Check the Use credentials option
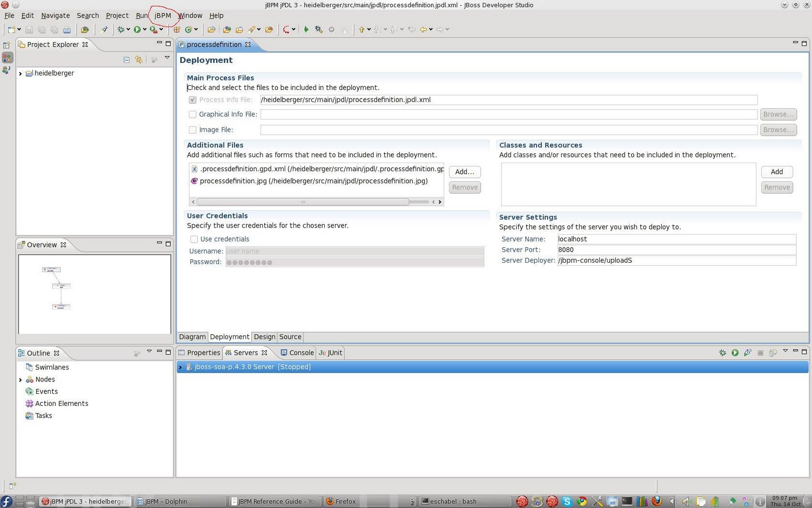812x508 pixels. [x=194, y=239]
